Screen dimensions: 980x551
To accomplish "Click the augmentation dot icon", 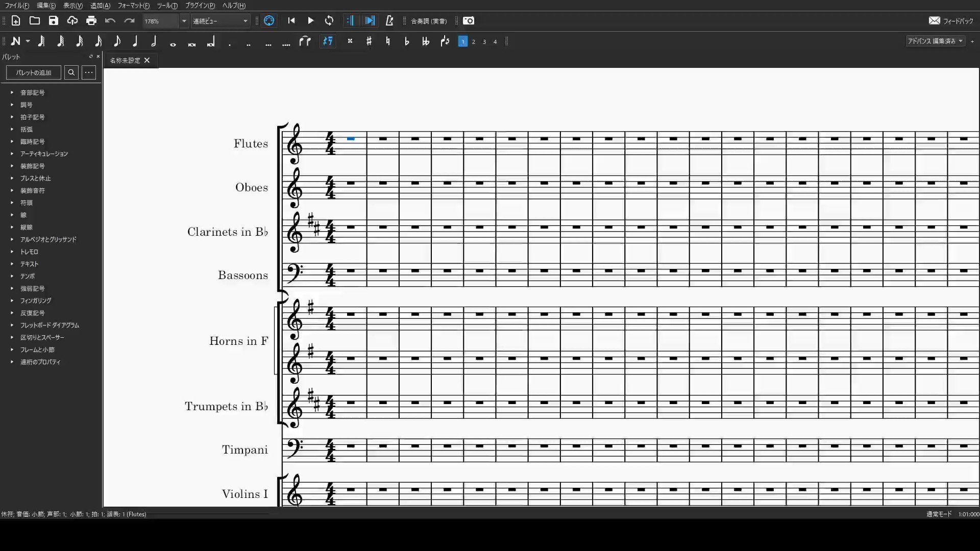I will pyautogui.click(x=230, y=43).
